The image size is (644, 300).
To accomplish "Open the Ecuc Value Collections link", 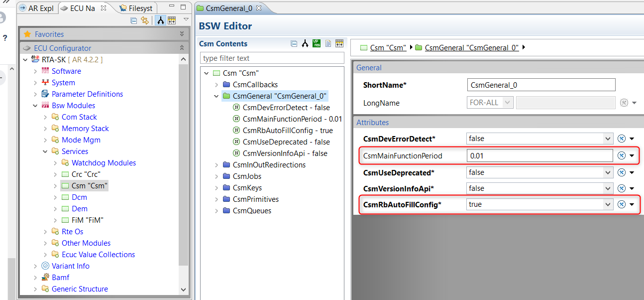I will click(x=98, y=255).
